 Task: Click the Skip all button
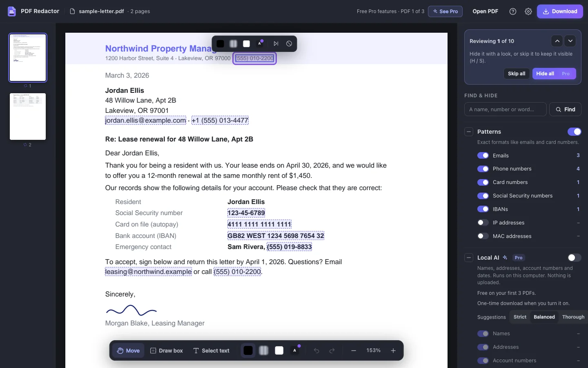(517, 74)
